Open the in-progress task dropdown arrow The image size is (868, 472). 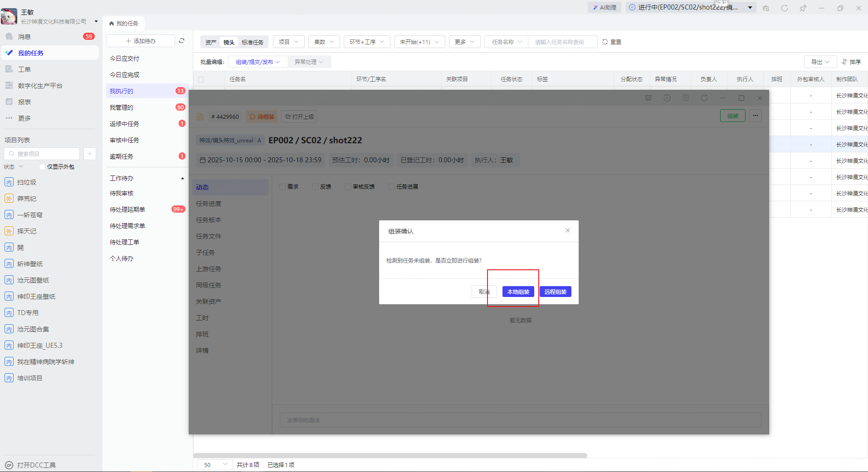pos(750,8)
